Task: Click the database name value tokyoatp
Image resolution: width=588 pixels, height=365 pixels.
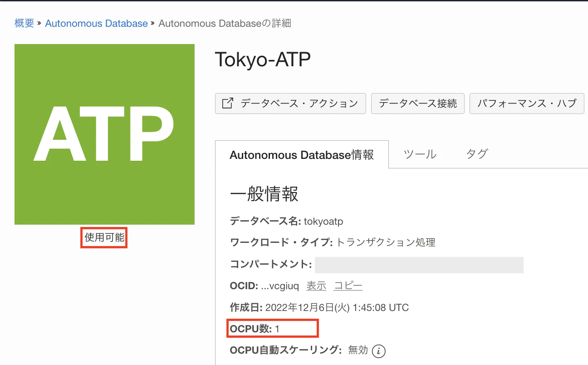Action: pos(323,222)
